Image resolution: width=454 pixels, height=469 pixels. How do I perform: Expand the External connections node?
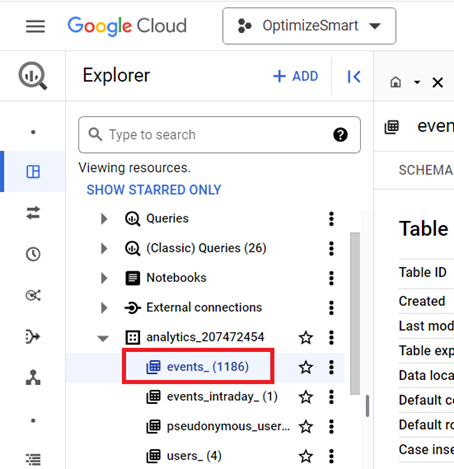(104, 308)
